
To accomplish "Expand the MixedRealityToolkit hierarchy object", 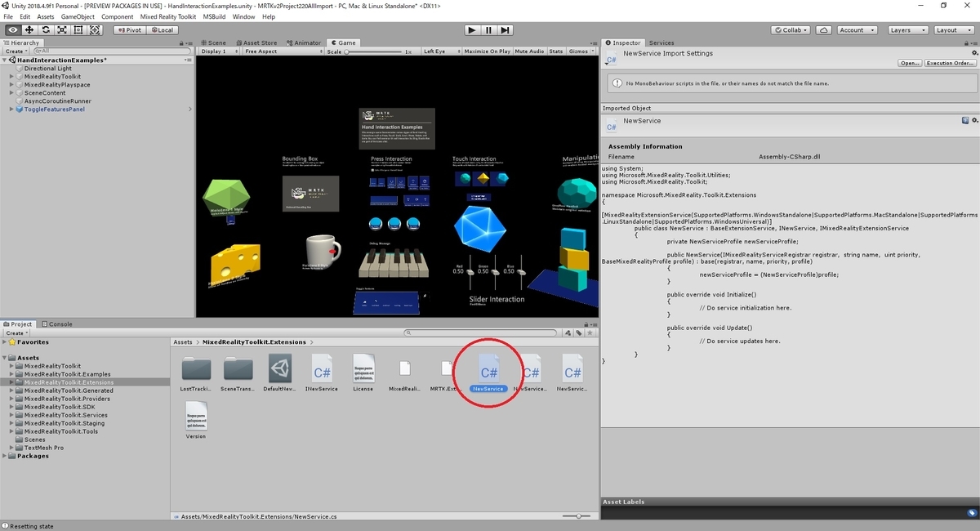I will coord(11,77).
